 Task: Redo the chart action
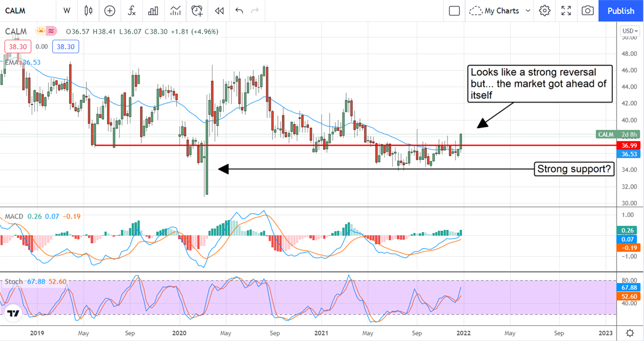(255, 10)
